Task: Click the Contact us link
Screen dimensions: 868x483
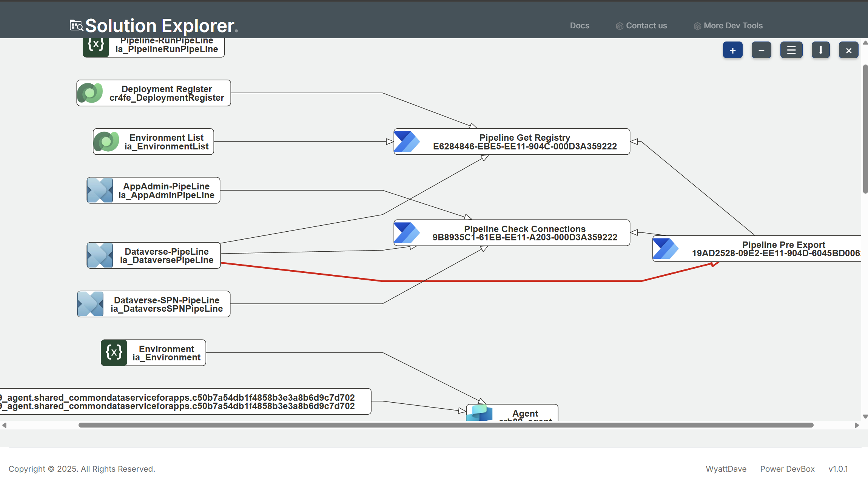Action: (x=646, y=26)
